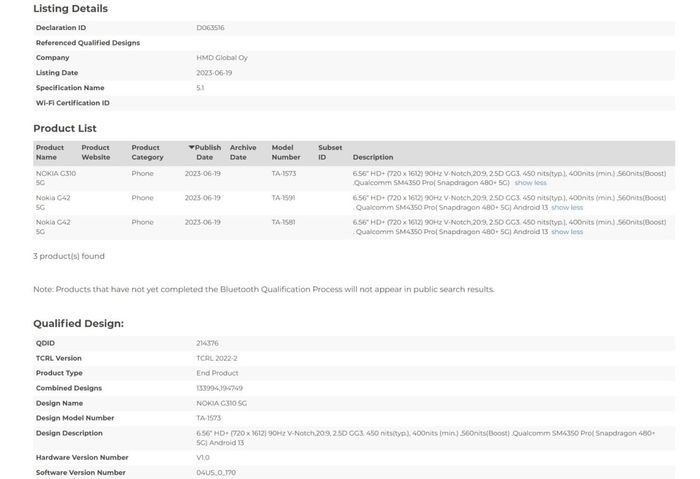Select Design Model Number value TA-1573
This screenshot has width=700, height=479.
click(x=208, y=418)
